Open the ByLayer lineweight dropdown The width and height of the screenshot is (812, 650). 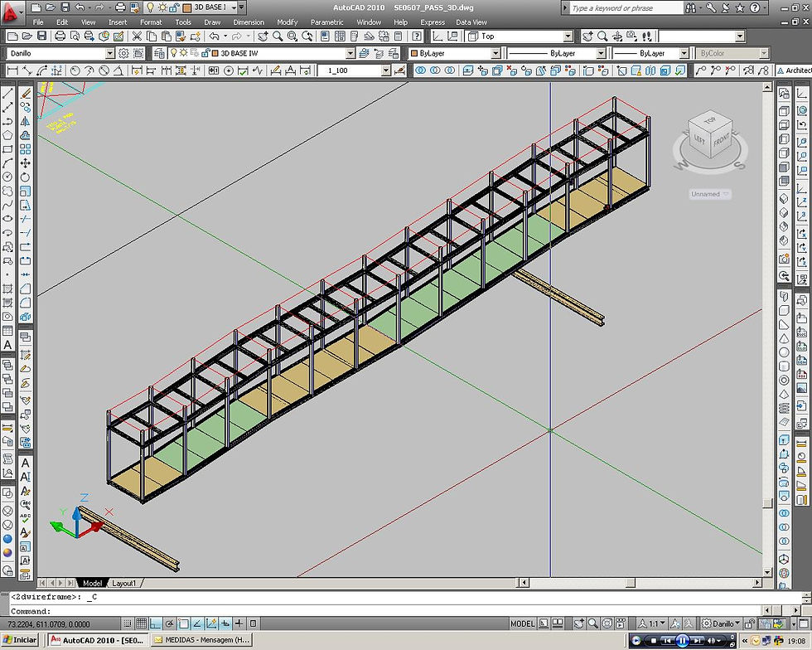coord(684,53)
